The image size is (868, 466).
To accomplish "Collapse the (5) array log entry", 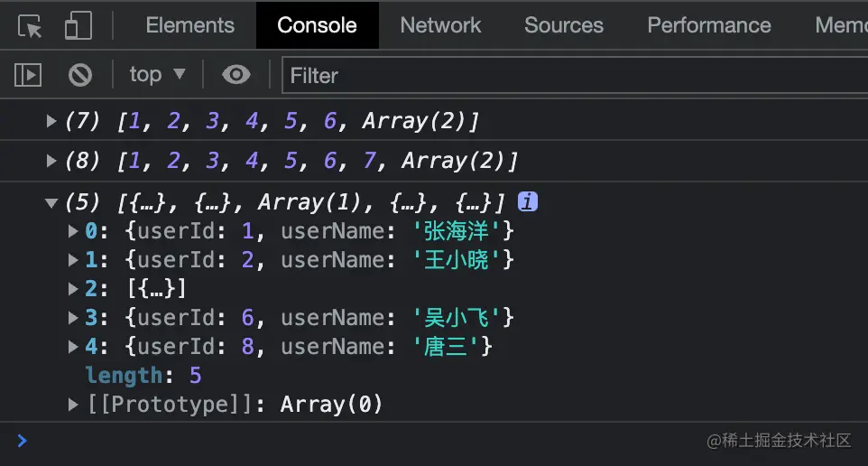I will click(x=51, y=203).
